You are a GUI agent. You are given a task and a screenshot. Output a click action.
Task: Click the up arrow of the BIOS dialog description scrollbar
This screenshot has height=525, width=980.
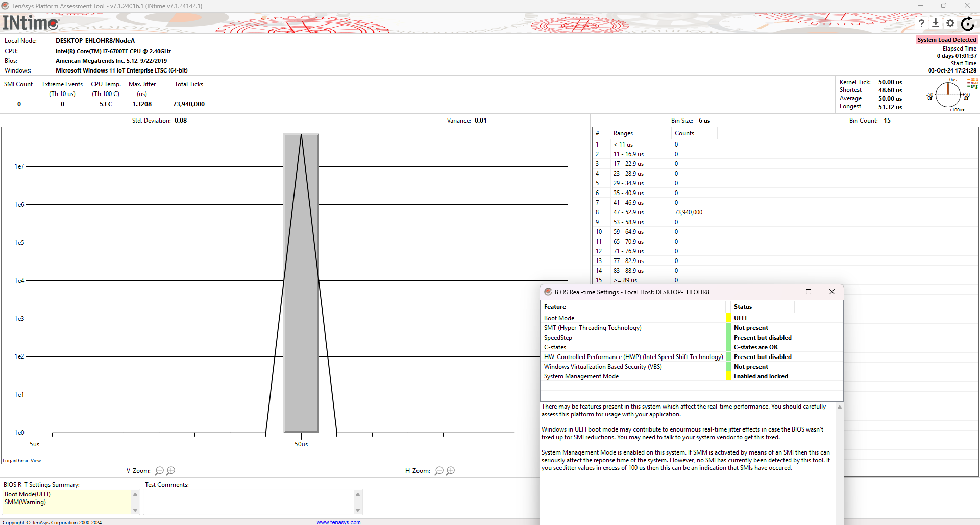839,407
